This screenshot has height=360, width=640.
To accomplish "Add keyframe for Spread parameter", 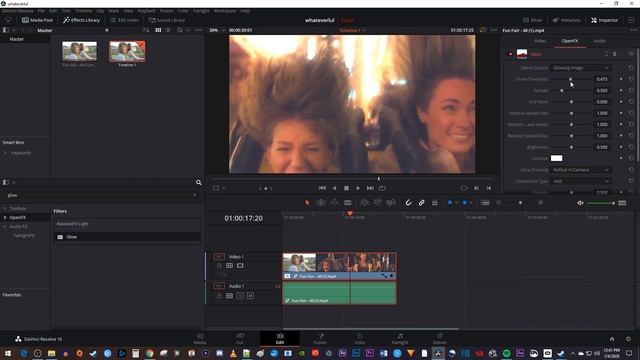I will coord(621,91).
